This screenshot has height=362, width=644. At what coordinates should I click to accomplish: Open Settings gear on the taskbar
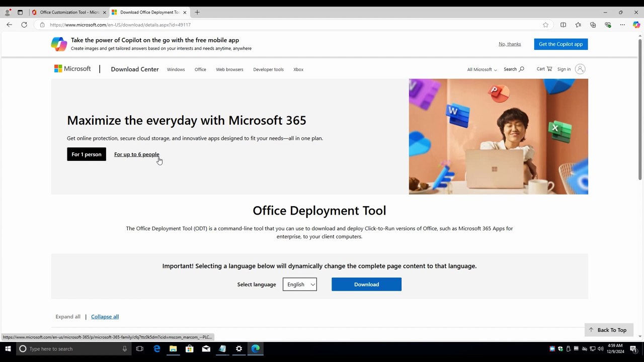(x=239, y=348)
